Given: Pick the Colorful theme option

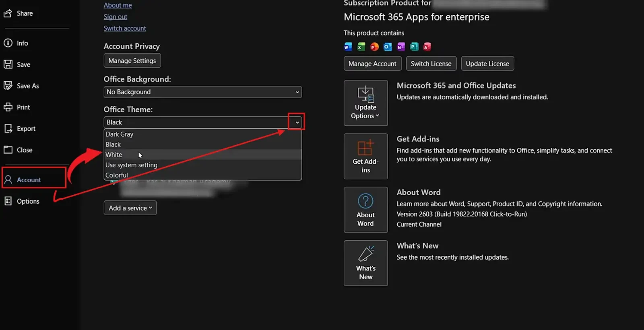Looking at the screenshot, I should pyautogui.click(x=202, y=175).
